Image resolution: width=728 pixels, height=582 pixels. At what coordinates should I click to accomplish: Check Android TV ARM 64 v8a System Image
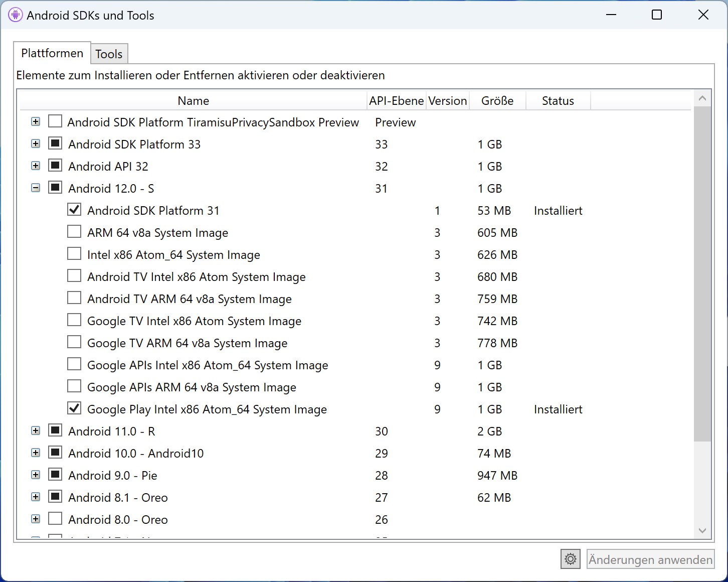point(74,298)
